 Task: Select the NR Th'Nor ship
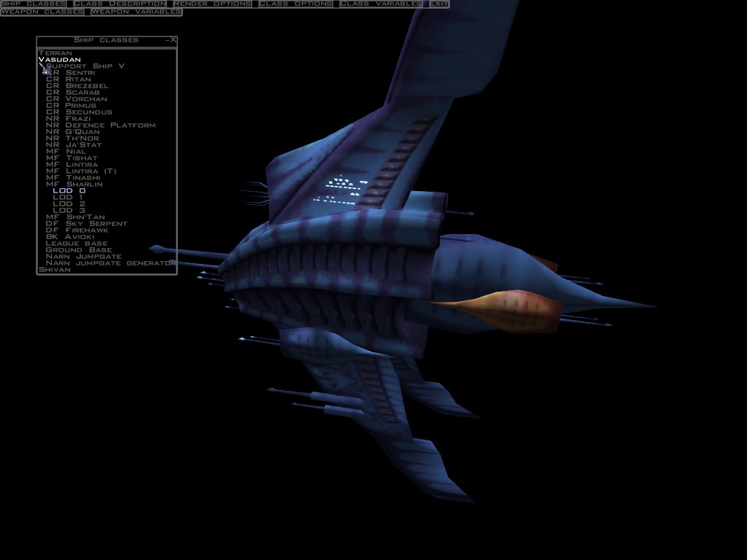[72, 138]
